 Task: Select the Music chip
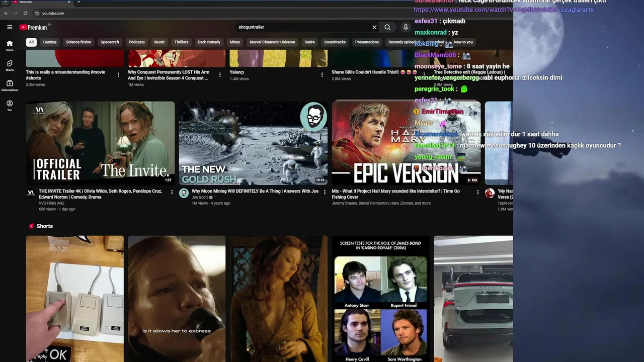[159, 42]
